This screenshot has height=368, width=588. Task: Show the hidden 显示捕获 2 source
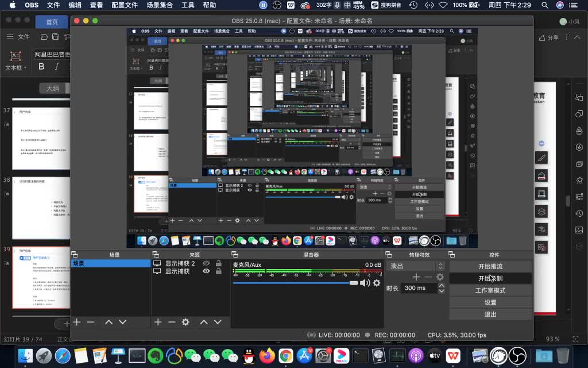point(206,263)
